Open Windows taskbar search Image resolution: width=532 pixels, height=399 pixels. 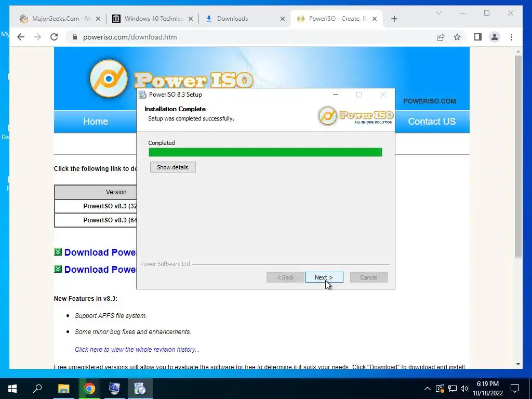click(x=37, y=389)
